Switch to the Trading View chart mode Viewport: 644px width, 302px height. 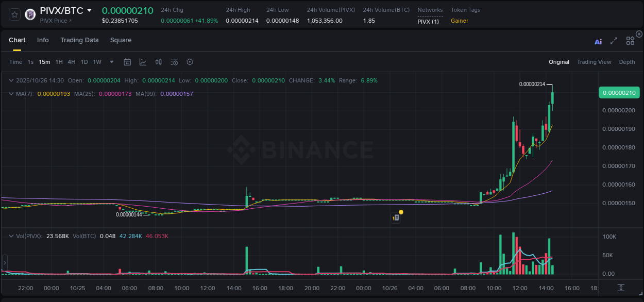tap(594, 62)
